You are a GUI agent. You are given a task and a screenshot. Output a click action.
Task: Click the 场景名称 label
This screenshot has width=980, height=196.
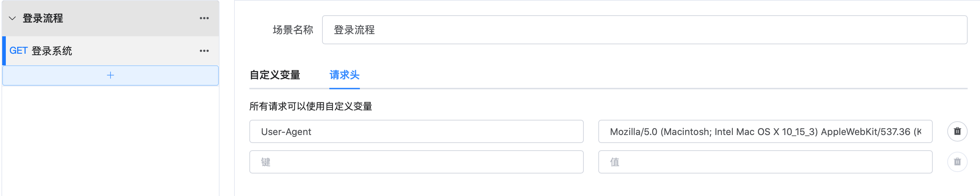[x=293, y=30]
